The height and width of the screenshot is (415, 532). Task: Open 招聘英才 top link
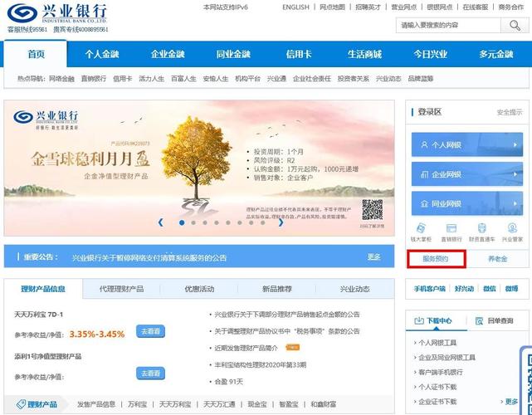coord(368,7)
